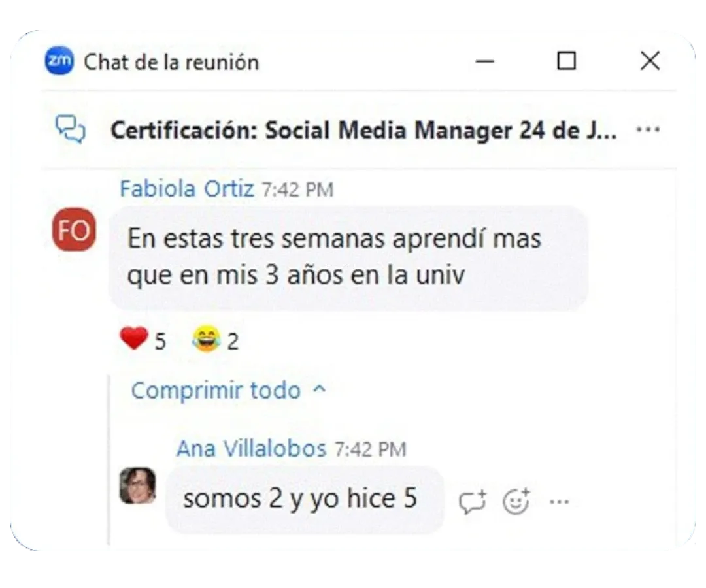Maximize the Chat de la reunión window
Viewport: 706px width, 588px height.
(x=566, y=61)
